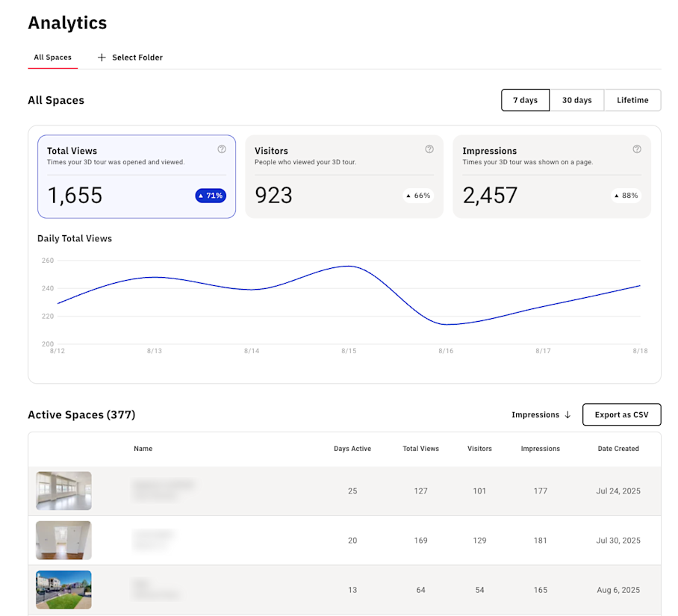Image resolution: width=678 pixels, height=616 pixels.
Task: Click the 71% increase badge on Total Views
Action: (210, 196)
